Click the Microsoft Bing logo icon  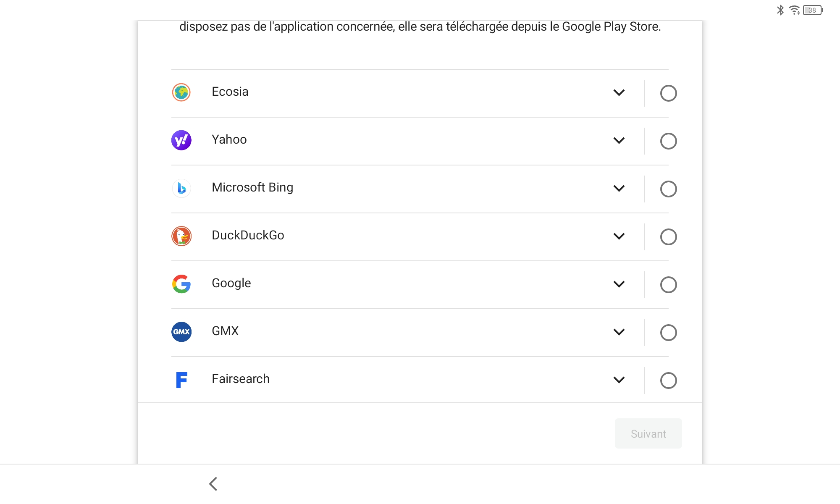pos(181,188)
